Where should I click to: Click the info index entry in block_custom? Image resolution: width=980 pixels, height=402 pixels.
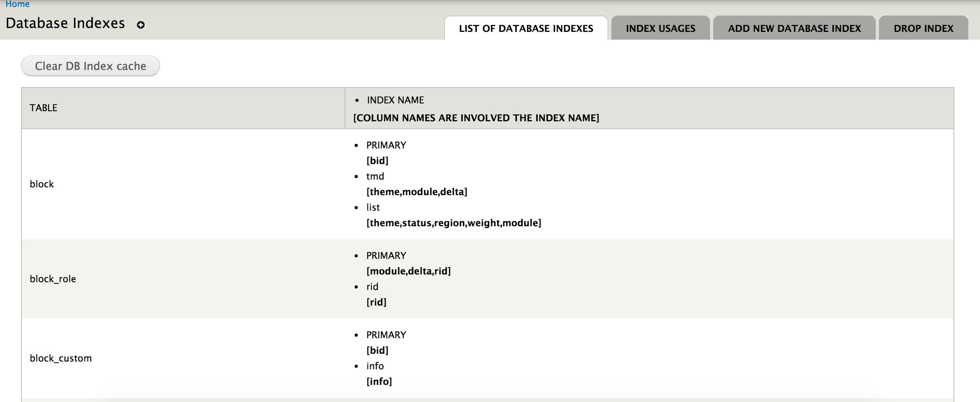(x=375, y=366)
